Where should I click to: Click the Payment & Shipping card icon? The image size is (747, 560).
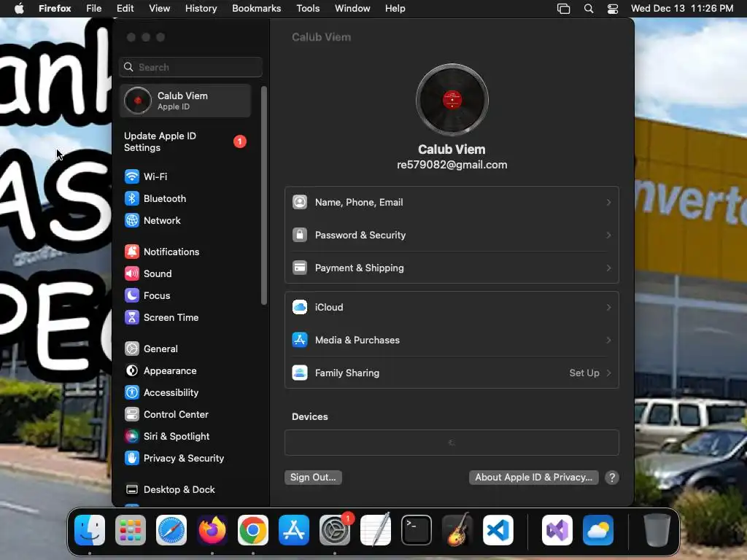pyautogui.click(x=300, y=268)
